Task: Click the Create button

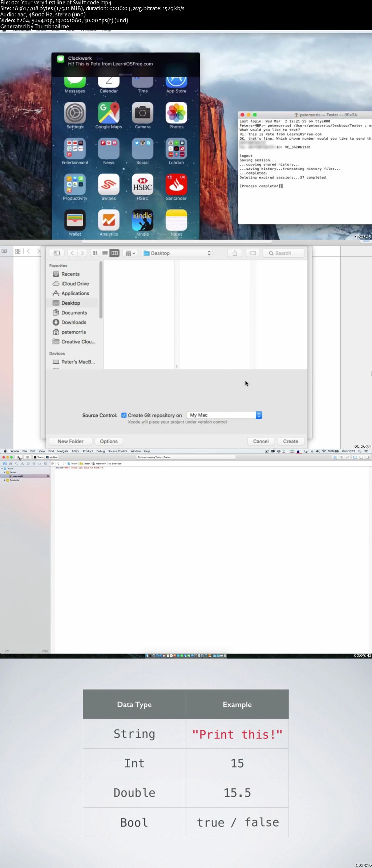Action: pos(290,441)
